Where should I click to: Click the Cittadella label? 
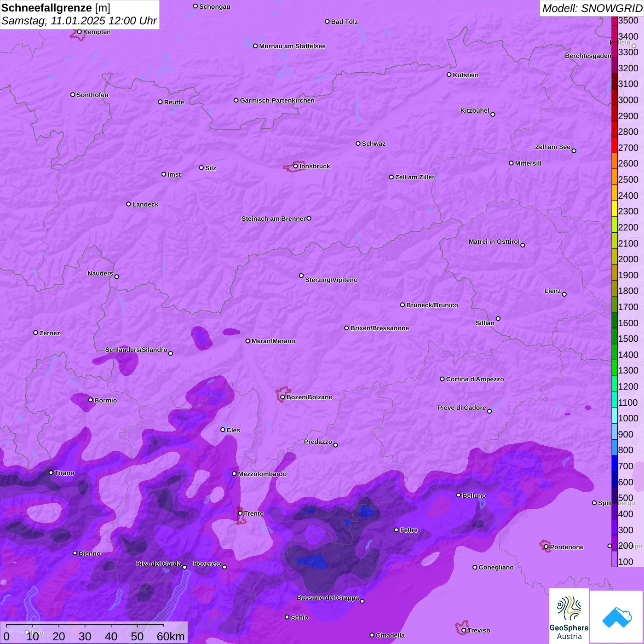click(390, 635)
